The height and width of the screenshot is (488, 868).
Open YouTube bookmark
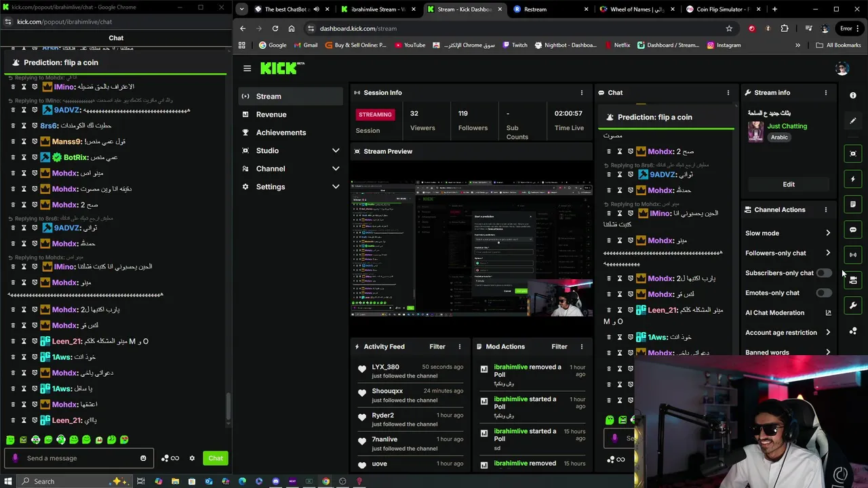click(x=409, y=45)
